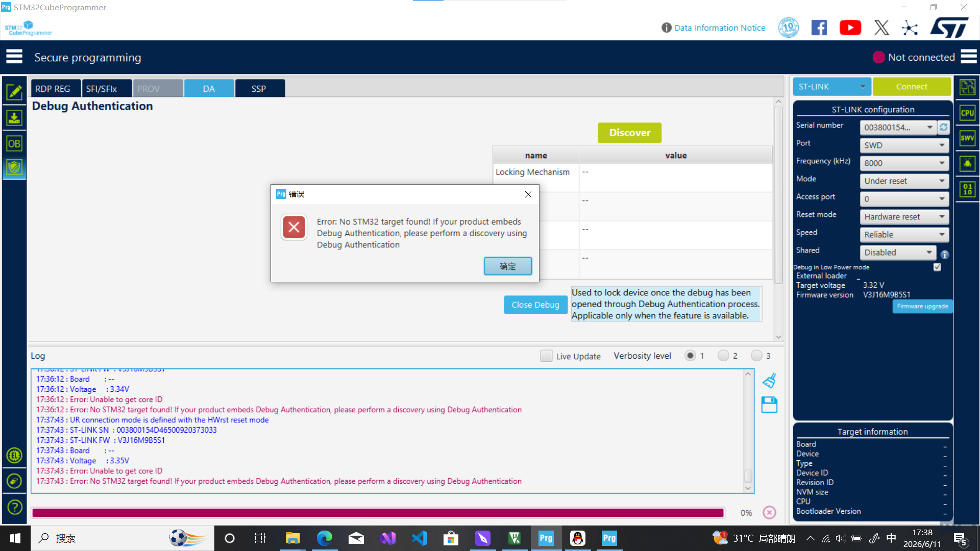The height and width of the screenshot is (551, 980).
Task: Click the Shared mode info icon
Action: [945, 255]
